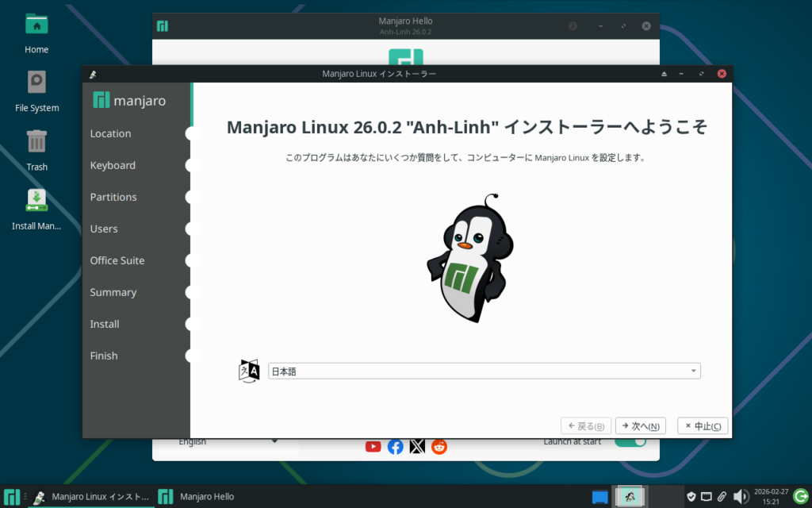Image resolution: width=812 pixels, height=508 pixels.
Task: Click the installer titlebar shade arrow
Action: pyautogui.click(x=665, y=74)
